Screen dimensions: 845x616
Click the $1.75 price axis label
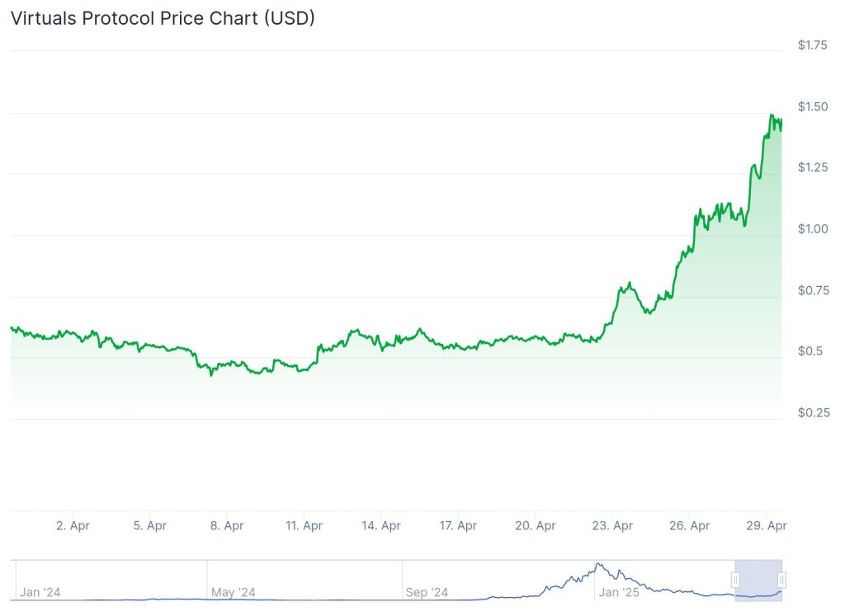point(813,45)
